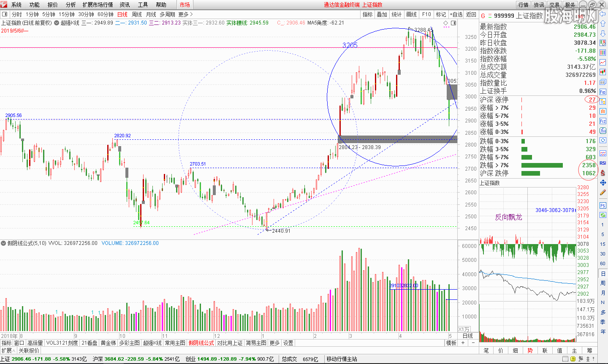Click the red line-chart trend icon in sidebar
Screen dimensions: 608x364
coord(603,62)
